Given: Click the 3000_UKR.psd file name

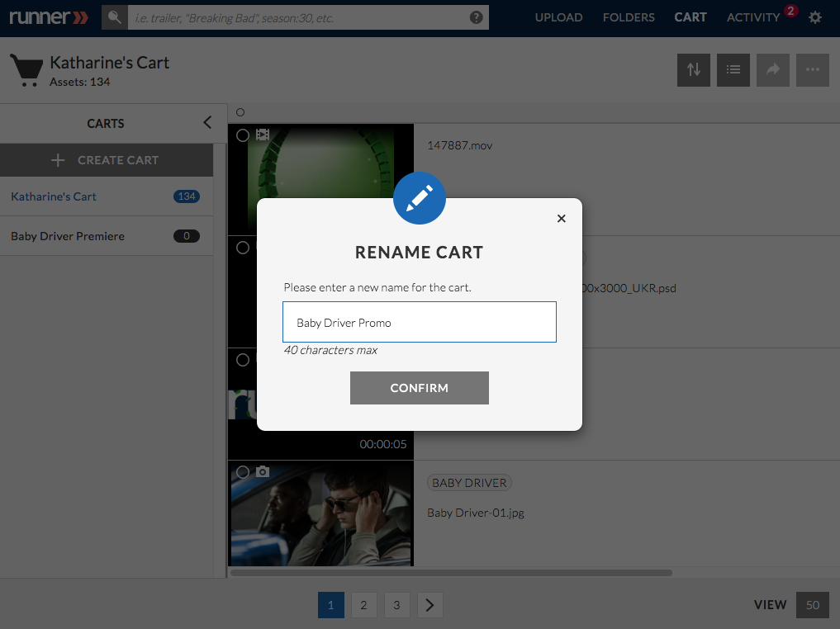Looking at the screenshot, I should coord(629,288).
